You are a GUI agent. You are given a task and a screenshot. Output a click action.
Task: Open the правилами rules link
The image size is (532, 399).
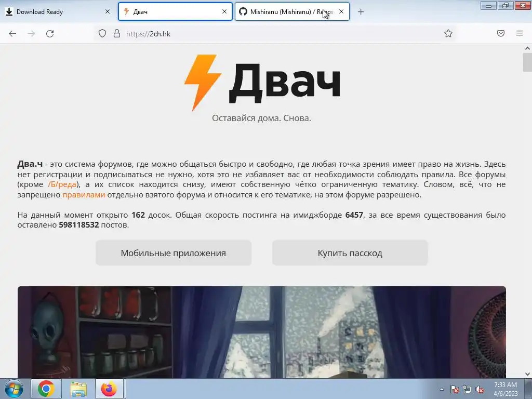point(84,195)
